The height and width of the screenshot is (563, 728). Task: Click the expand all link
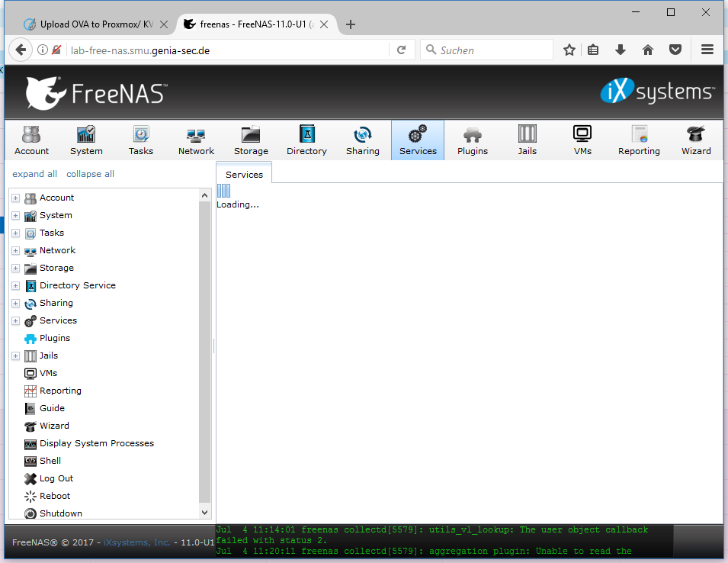point(34,174)
